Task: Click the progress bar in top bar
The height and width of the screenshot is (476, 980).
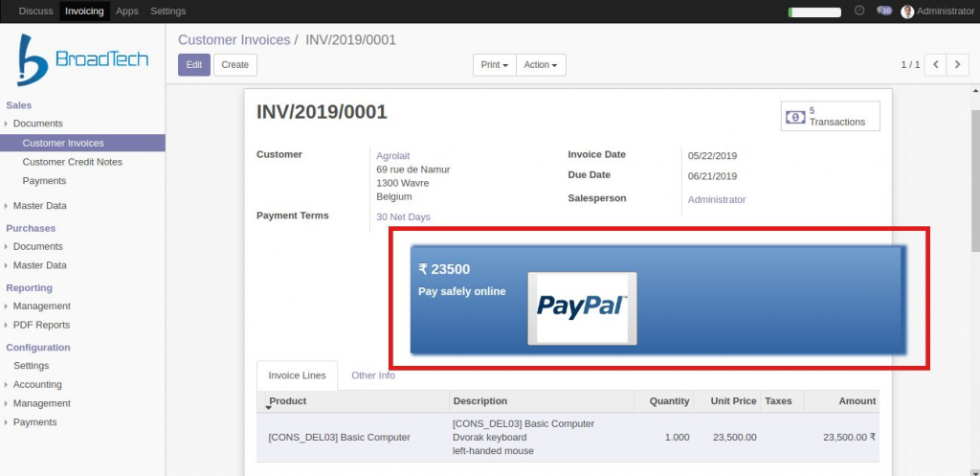Action: (814, 11)
